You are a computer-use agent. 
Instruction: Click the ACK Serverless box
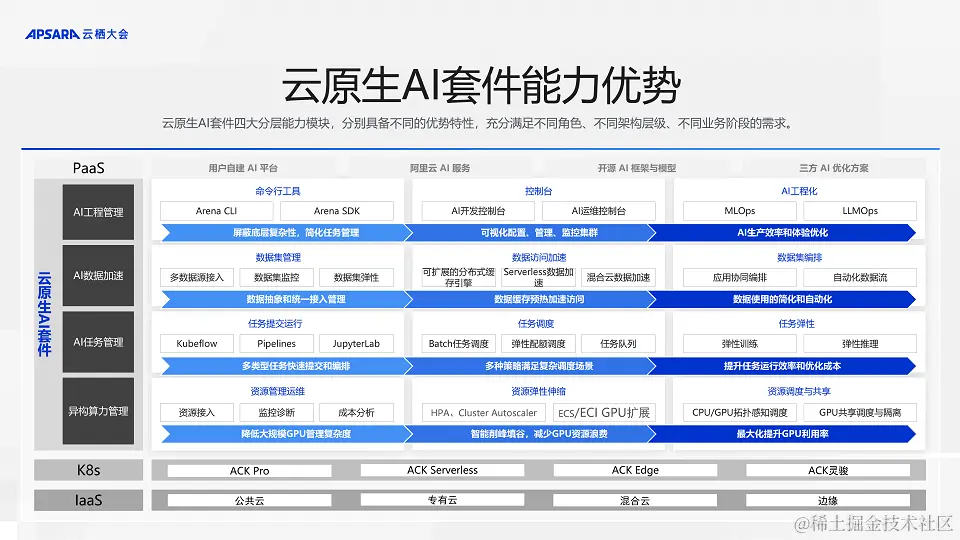[x=442, y=470]
